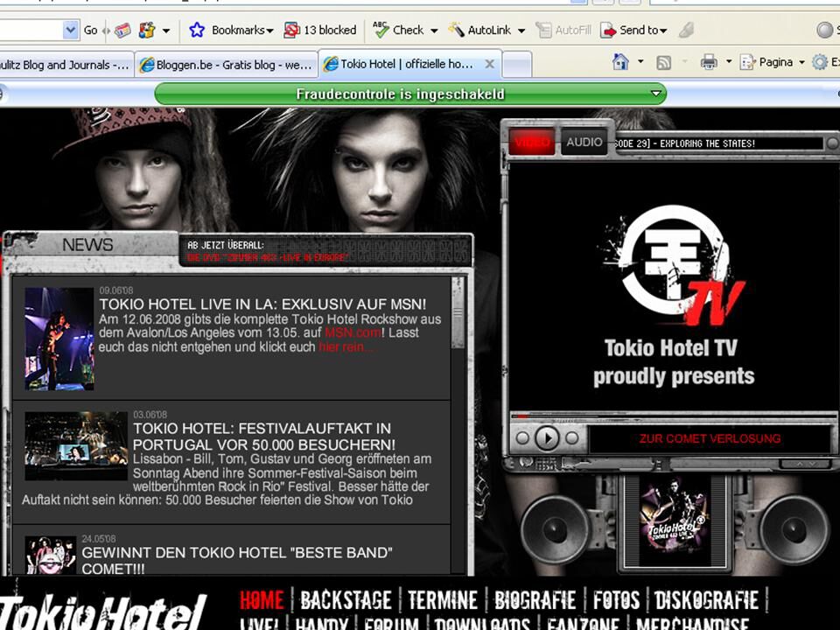Switch to the Bloggen.be Gratis blog tab
Viewport: 840px width, 630px height.
click(x=227, y=65)
